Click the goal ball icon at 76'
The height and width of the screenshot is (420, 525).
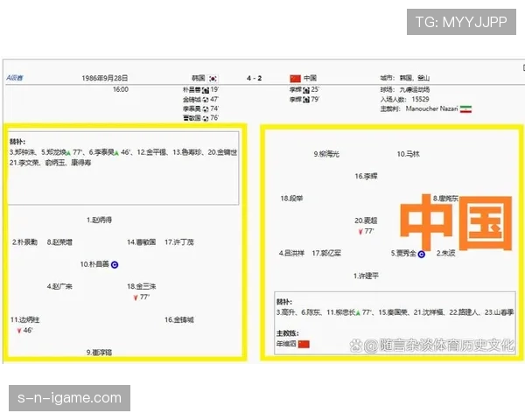[206, 118]
